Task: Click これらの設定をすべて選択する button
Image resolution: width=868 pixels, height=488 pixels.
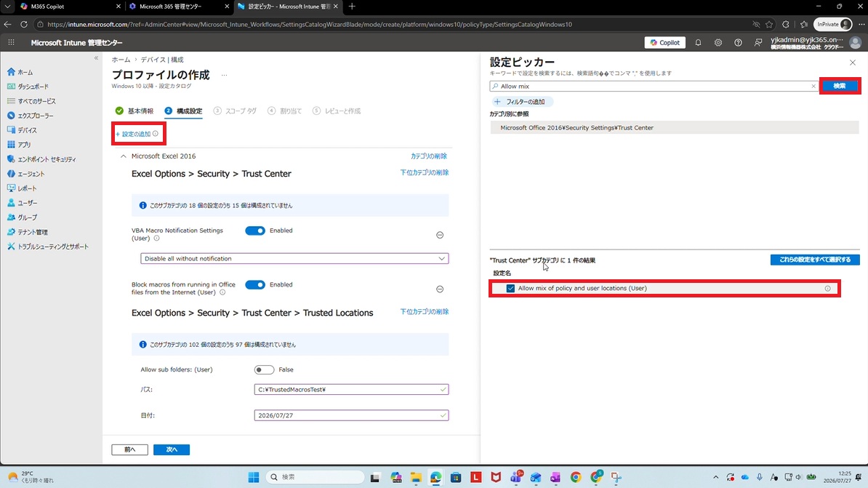Action: coord(815,260)
